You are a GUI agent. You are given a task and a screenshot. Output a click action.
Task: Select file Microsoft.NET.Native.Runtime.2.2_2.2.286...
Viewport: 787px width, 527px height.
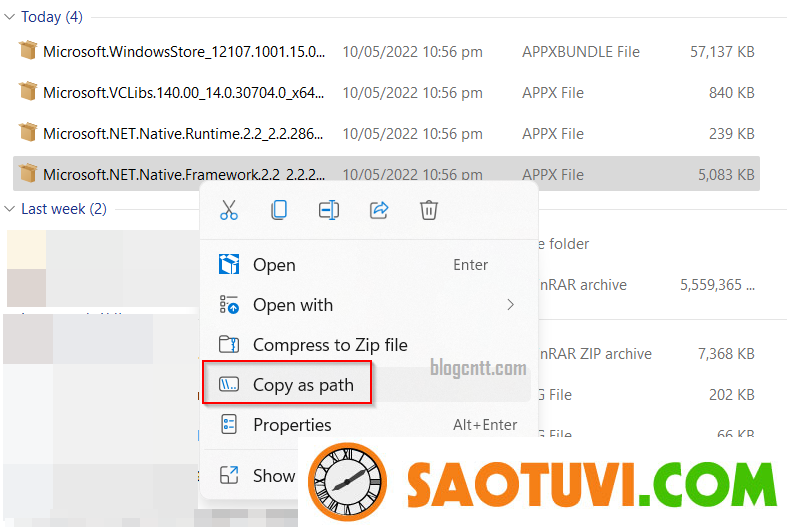coord(183,134)
